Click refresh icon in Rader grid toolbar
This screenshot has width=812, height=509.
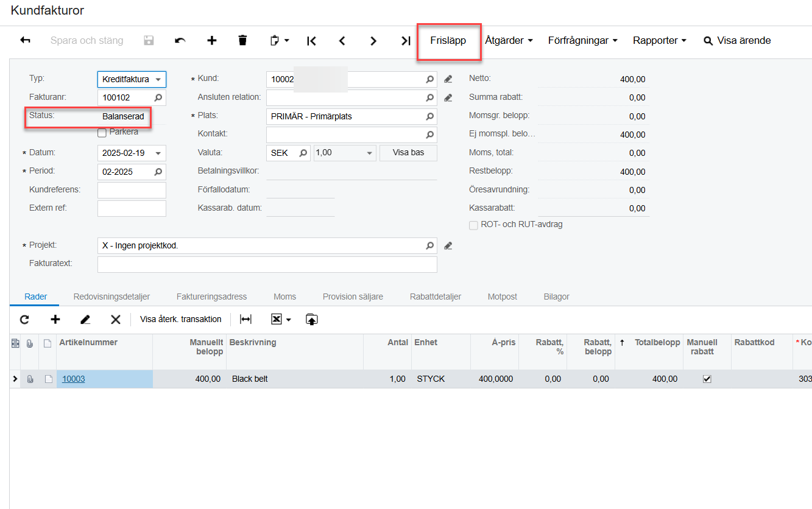[x=24, y=319]
